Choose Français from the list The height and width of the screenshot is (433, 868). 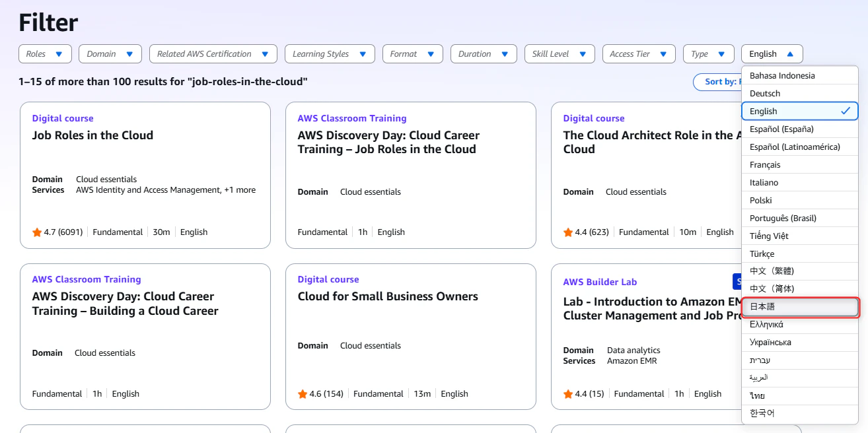click(x=800, y=164)
